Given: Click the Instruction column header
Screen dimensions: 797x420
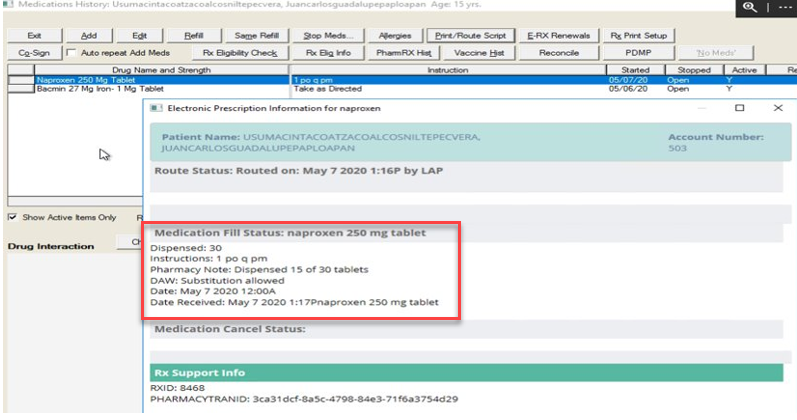Looking at the screenshot, I should (447, 70).
